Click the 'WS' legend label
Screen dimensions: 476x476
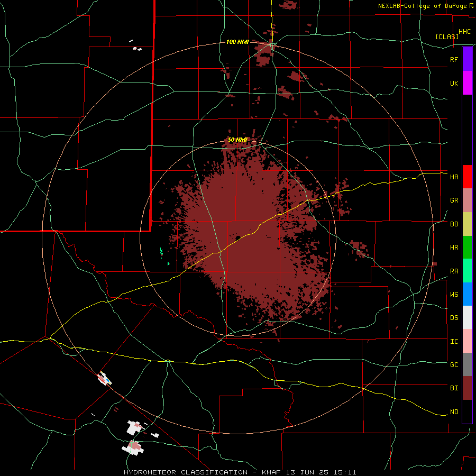point(454,295)
